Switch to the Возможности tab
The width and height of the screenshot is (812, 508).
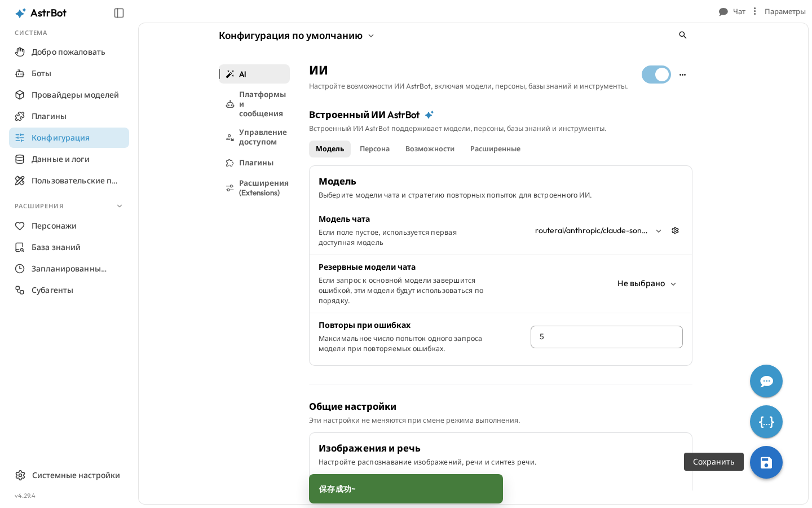[x=430, y=149]
